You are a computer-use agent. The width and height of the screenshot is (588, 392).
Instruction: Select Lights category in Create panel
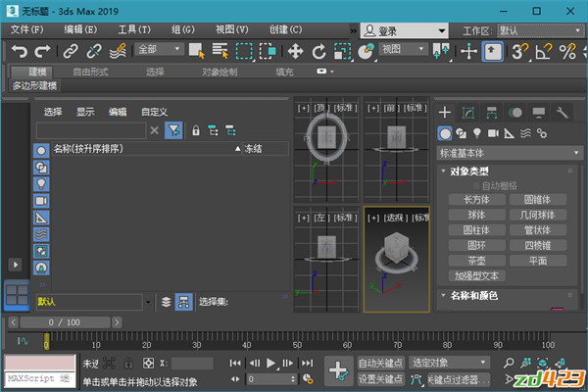point(477,133)
